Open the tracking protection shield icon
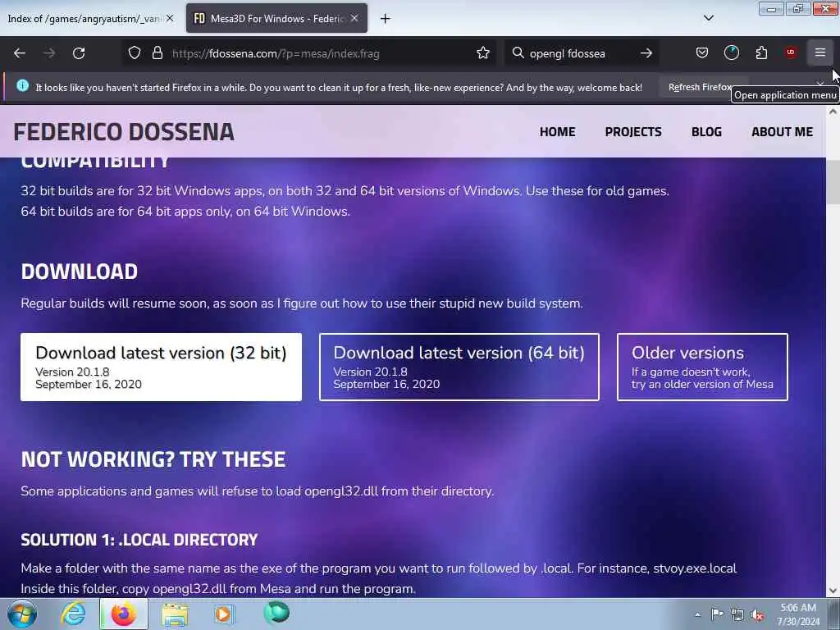This screenshot has width=840, height=630. coord(135,53)
